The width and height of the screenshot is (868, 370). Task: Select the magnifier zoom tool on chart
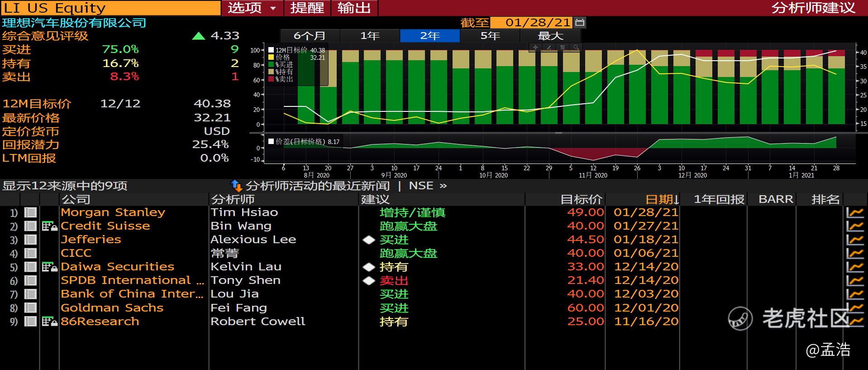[x=576, y=47]
